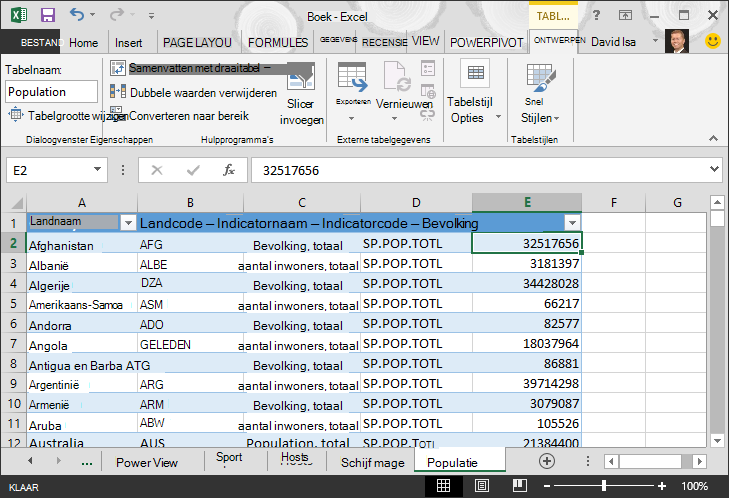Image resolution: width=729 pixels, height=498 pixels.
Task: Click the Excel application icon
Action: [x=19, y=15]
